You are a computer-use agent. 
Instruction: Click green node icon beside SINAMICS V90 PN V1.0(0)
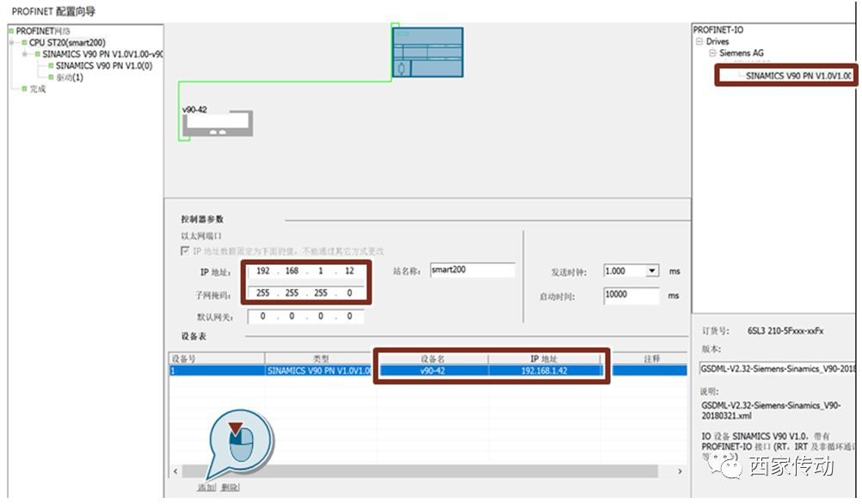[x=51, y=65]
